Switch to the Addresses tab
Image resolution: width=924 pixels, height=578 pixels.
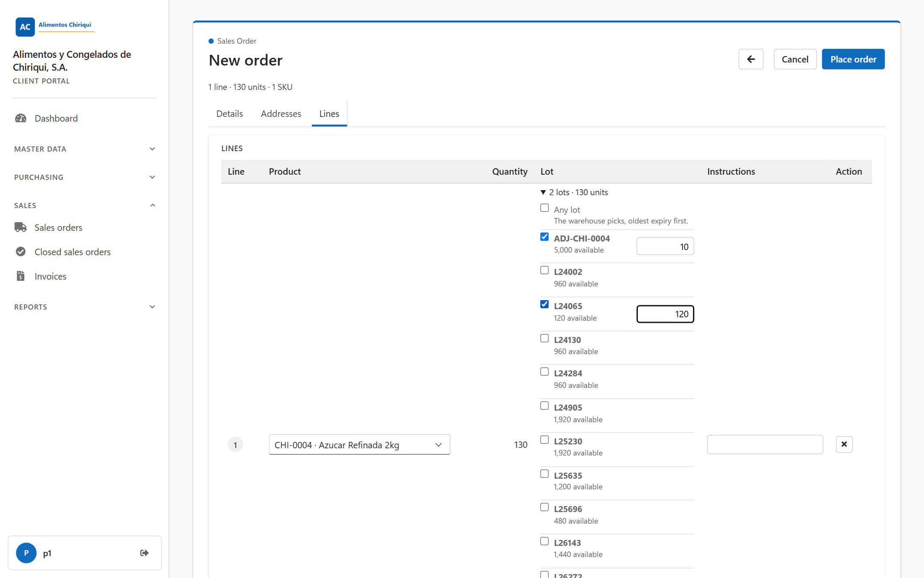tap(281, 114)
